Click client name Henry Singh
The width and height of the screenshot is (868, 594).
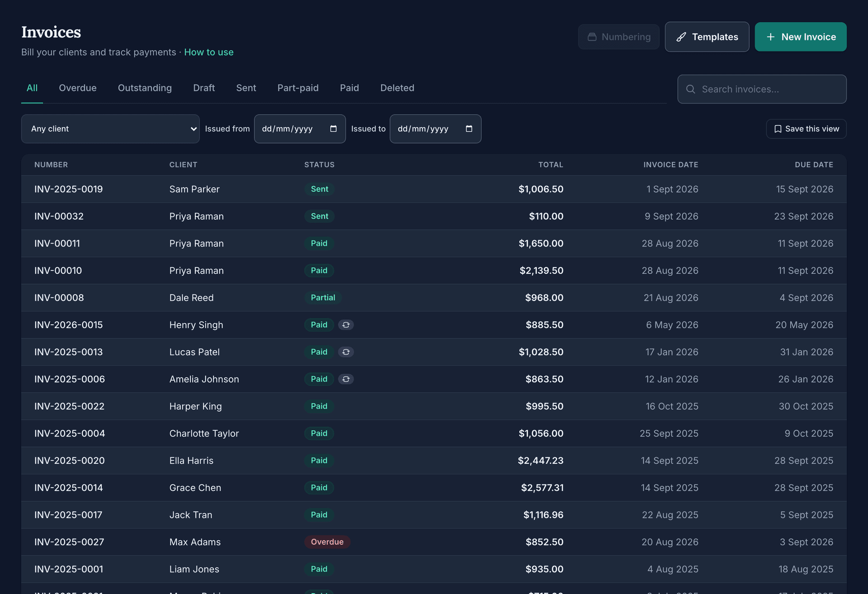pyautogui.click(x=196, y=325)
